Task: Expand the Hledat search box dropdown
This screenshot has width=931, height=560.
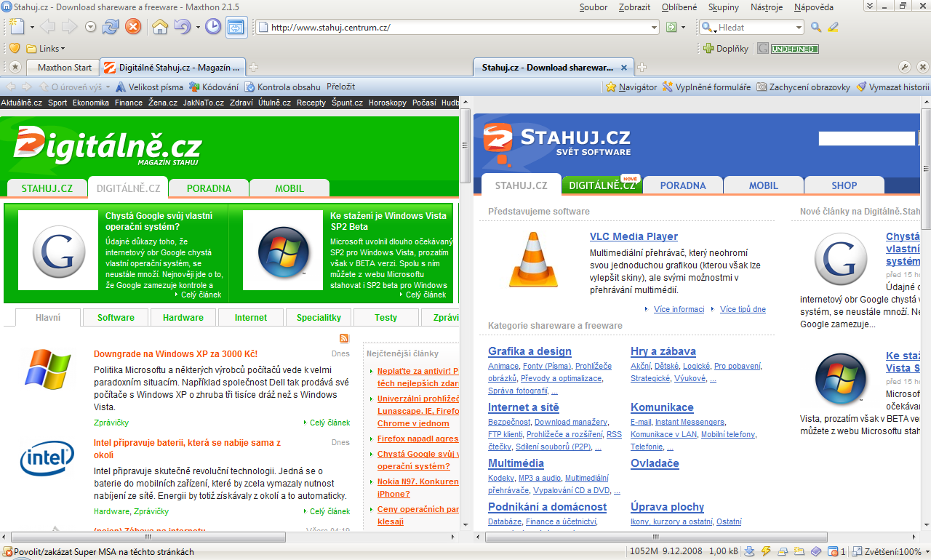Action: [x=799, y=28]
